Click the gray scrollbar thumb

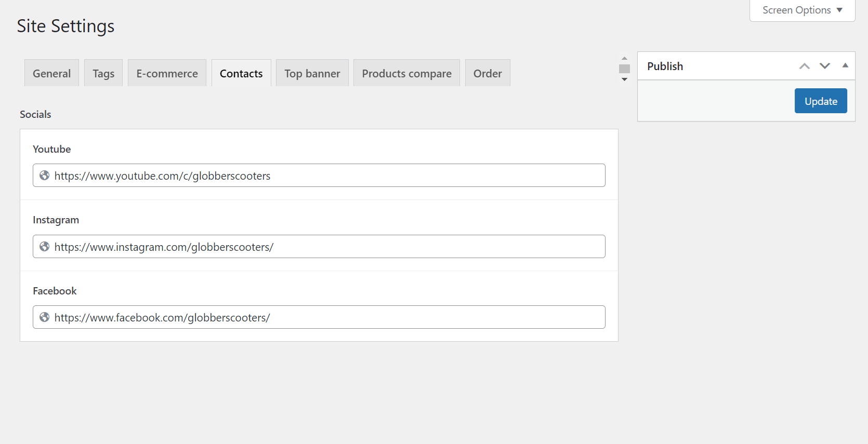click(x=624, y=69)
